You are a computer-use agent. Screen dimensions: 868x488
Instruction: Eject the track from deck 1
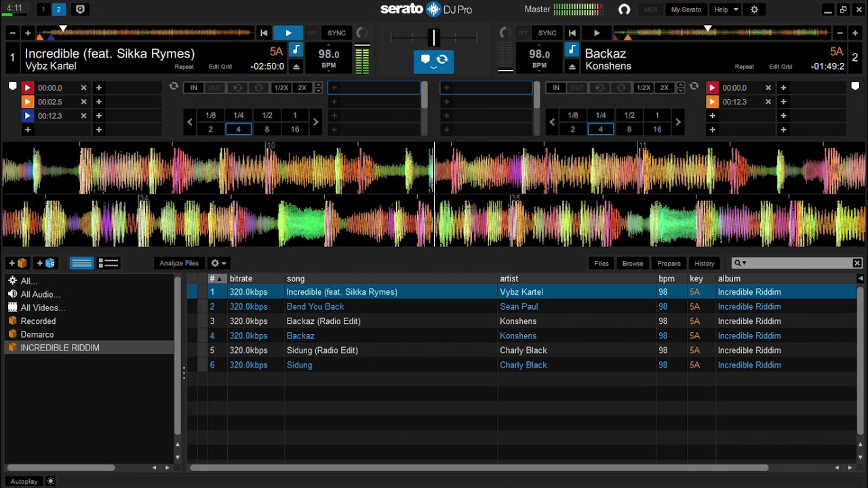click(296, 66)
